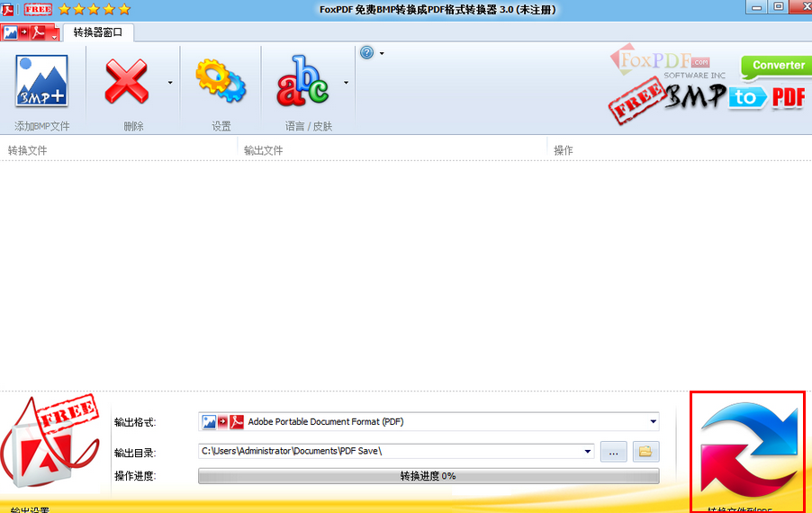Image resolution: width=812 pixels, height=513 pixels.
Task: Click the green Converter button
Action: pyautogui.click(x=776, y=67)
